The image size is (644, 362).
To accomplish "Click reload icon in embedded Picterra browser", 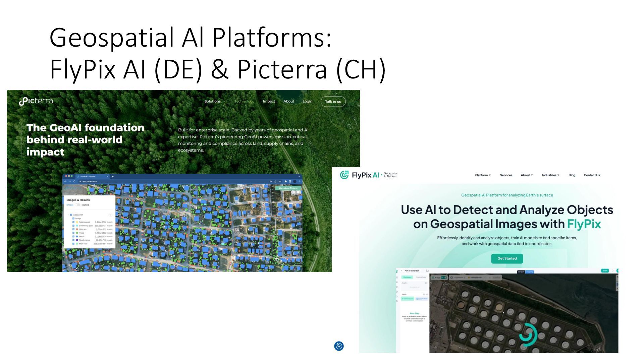I will pyautogui.click(x=74, y=181).
